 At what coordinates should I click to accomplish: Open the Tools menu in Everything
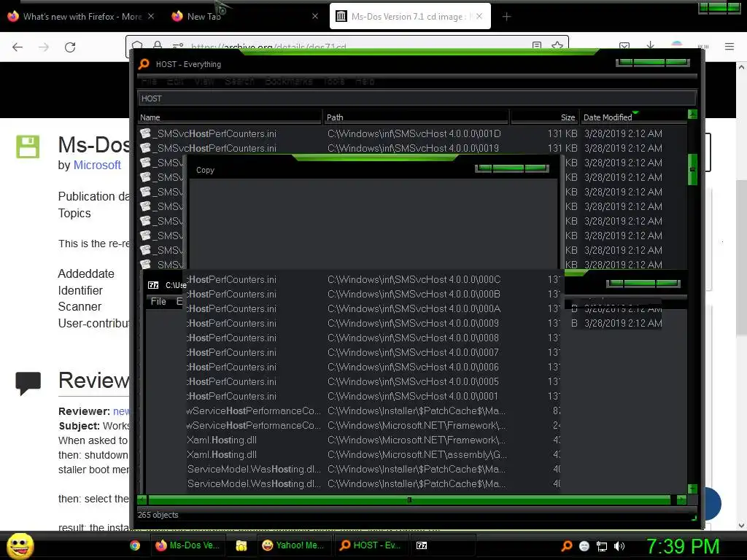click(x=334, y=82)
